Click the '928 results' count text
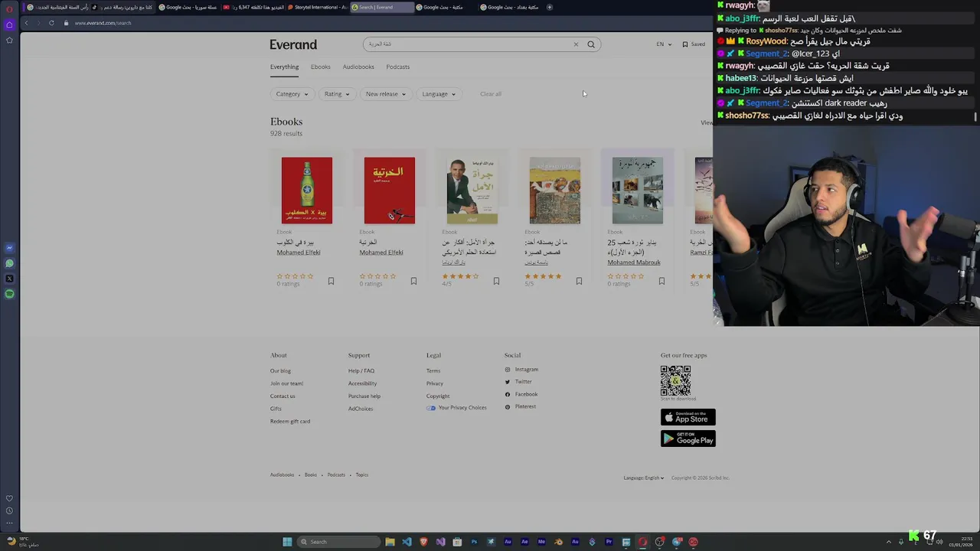 coord(286,134)
